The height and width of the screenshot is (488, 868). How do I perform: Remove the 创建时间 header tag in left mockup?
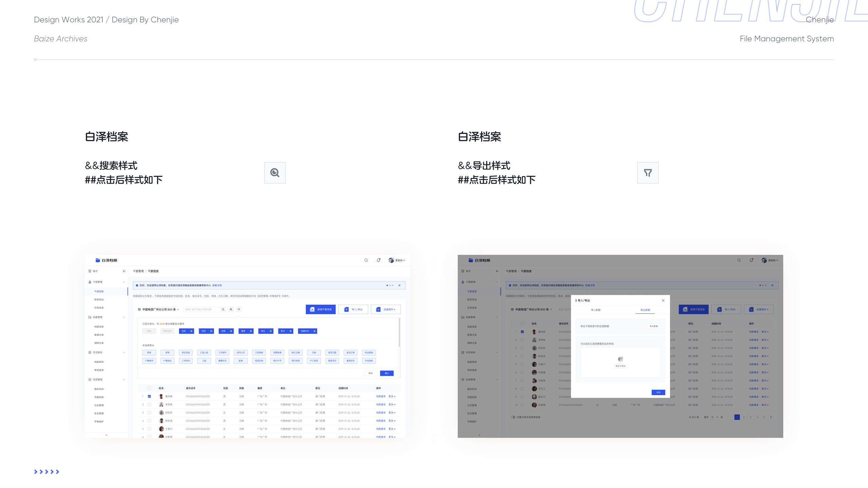[x=314, y=331]
